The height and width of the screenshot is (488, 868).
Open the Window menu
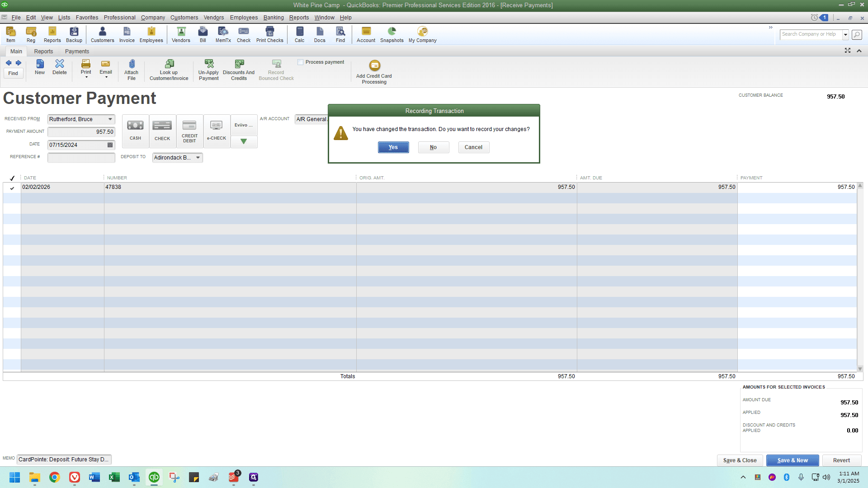325,18
